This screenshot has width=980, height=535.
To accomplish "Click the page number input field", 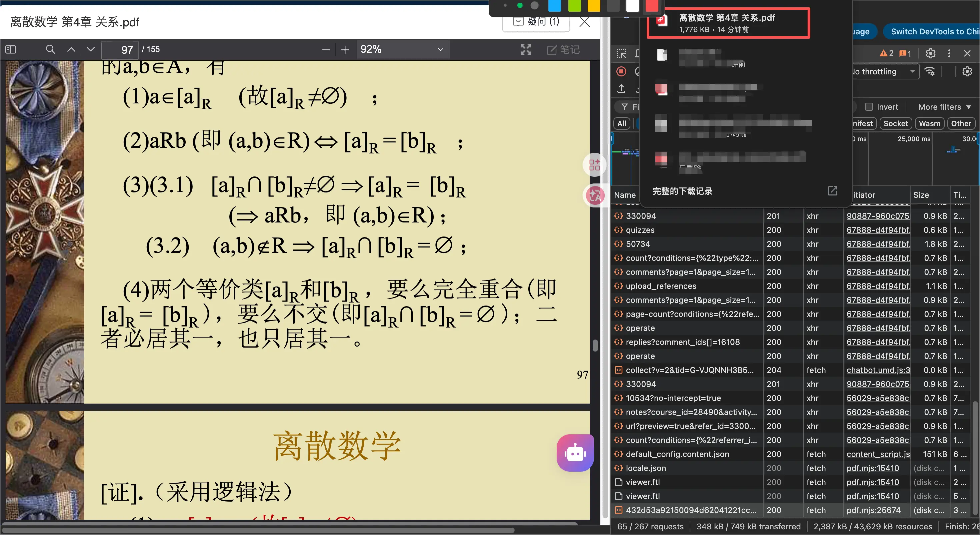I will point(120,50).
